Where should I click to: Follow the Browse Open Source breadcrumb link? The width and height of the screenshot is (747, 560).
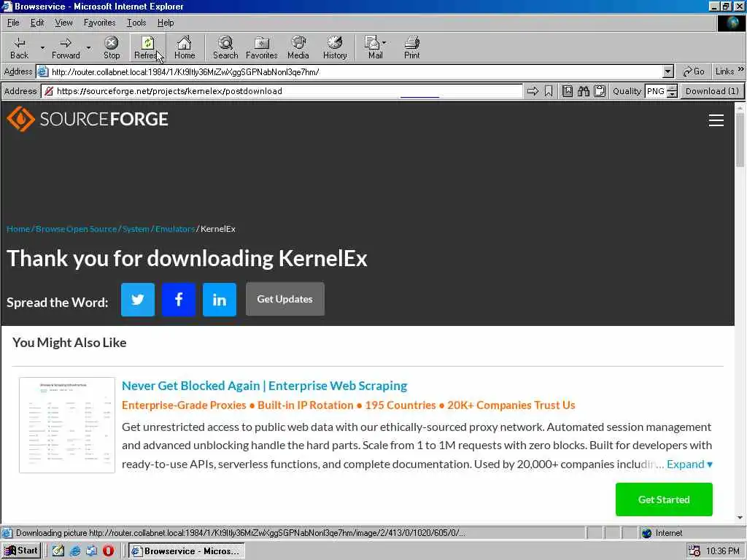pos(76,229)
